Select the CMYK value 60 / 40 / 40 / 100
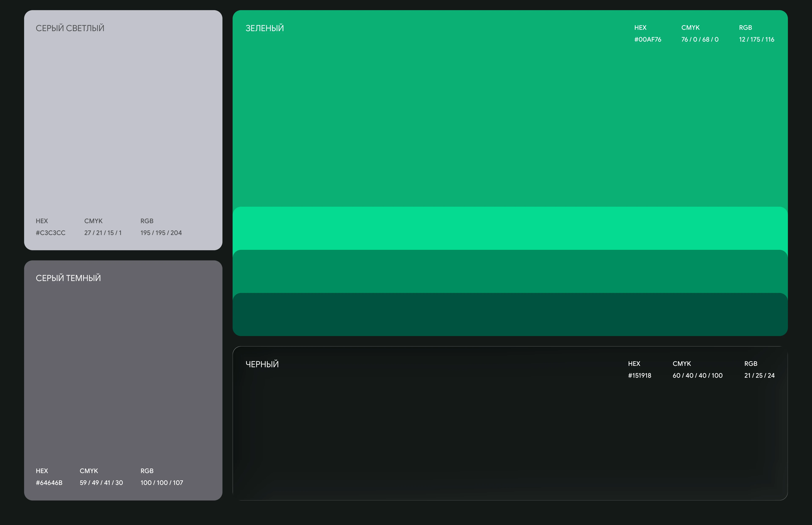The height and width of the screenshot is (525, 812). [697, 375]
